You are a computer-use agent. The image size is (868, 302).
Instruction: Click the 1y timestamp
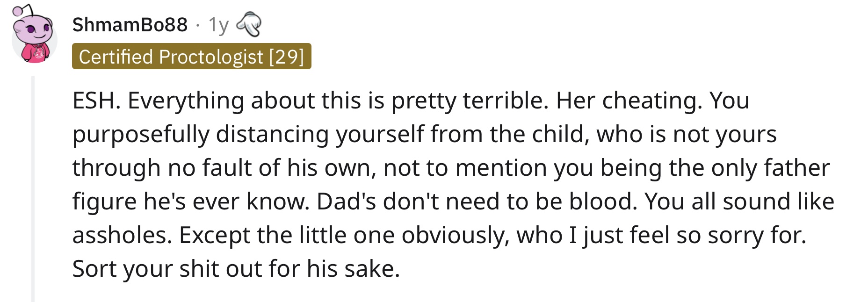coord(218,25)
